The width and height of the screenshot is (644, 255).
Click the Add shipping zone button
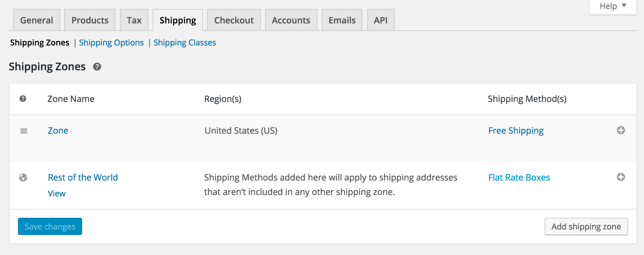(x=586, y=227)
